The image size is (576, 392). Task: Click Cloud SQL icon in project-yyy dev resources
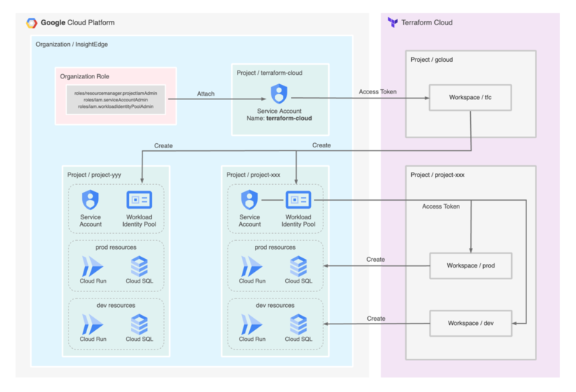point(139,324)
